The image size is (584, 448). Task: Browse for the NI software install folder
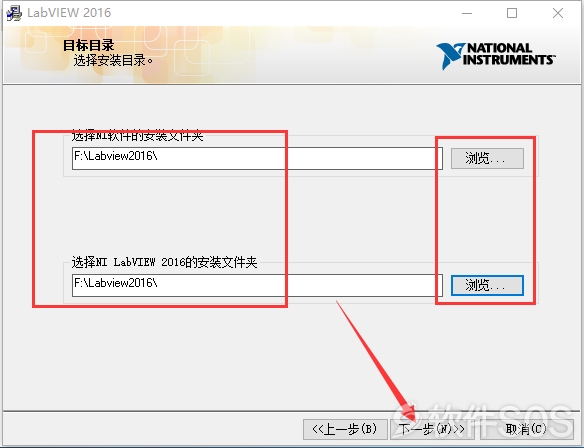(x=487, y=159)
